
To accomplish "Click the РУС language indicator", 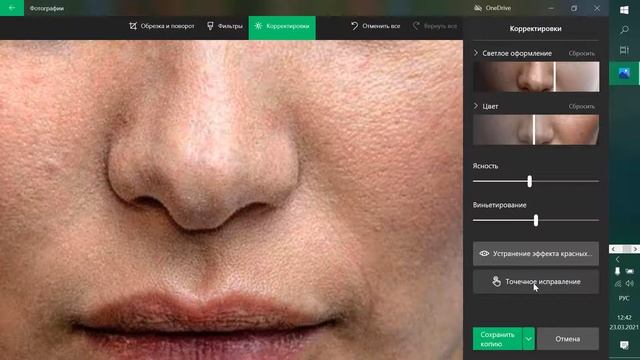I will tap(624, 298).
